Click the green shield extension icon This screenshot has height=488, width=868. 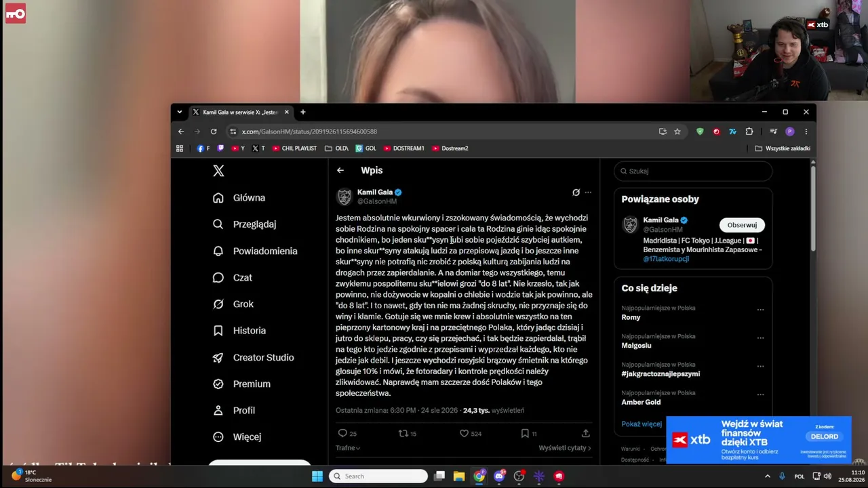click(x=700, y=131)
